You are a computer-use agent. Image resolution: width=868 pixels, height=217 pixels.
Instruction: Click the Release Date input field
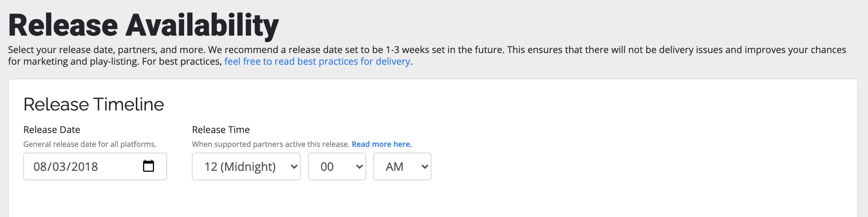click(x=95, y=166)
